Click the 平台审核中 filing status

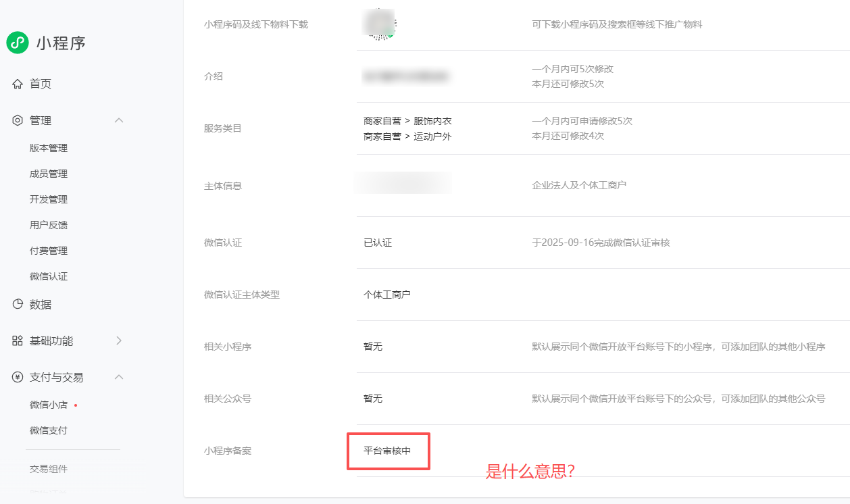[x=387, y=451]
